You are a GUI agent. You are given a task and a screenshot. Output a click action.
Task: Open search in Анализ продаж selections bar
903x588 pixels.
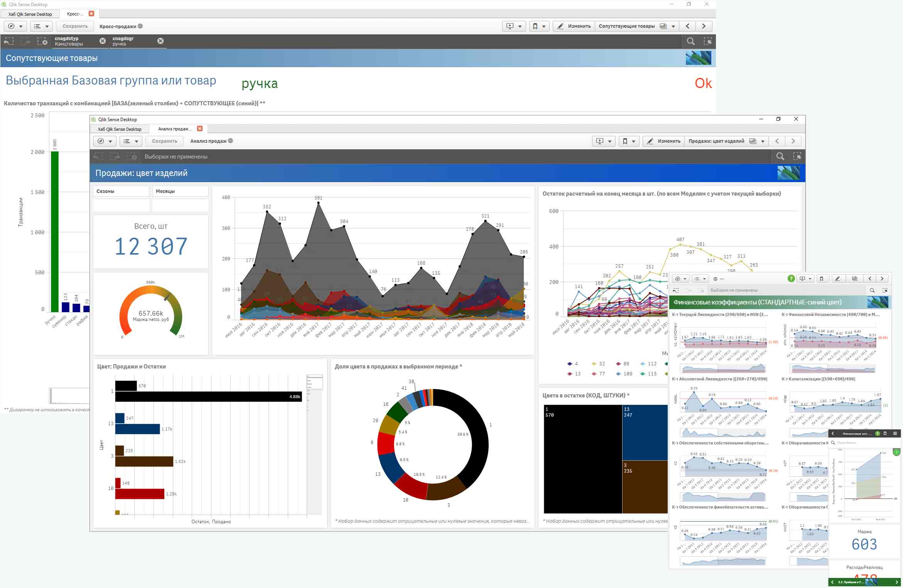(780, 156)
